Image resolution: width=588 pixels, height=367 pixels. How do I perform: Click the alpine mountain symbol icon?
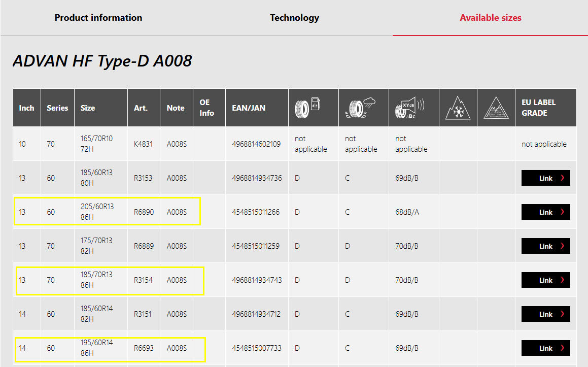[x=496, y=107]
